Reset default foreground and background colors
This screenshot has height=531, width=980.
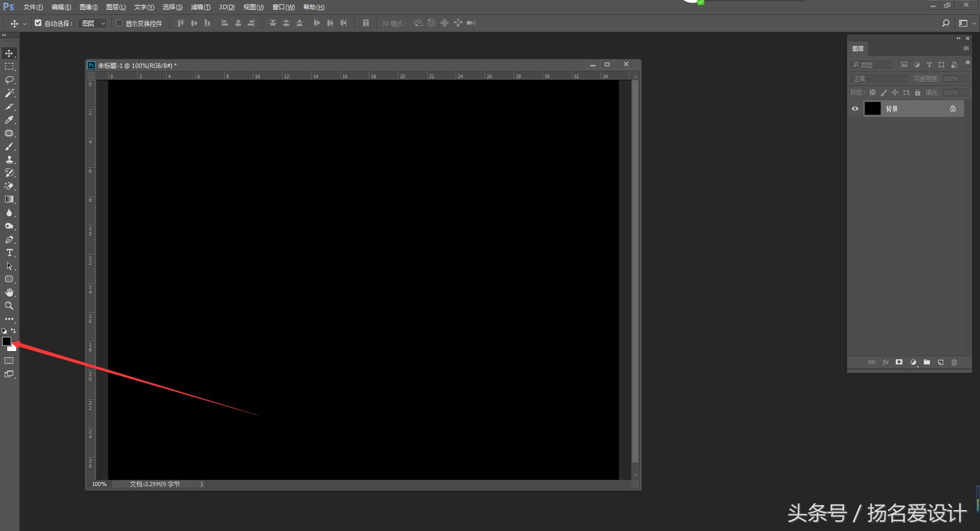tap(4, 331)
